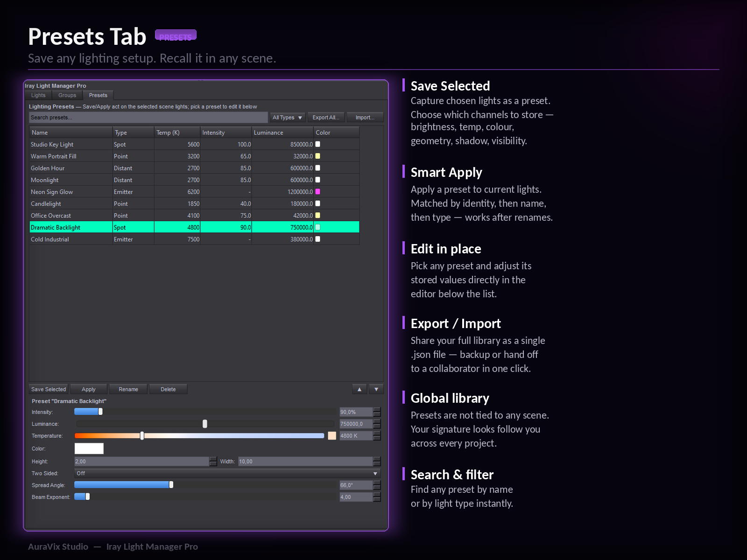This screenshot has width=747, height=560.
Task: Switch to the Lights tab
Action: [x=38, y=95]
